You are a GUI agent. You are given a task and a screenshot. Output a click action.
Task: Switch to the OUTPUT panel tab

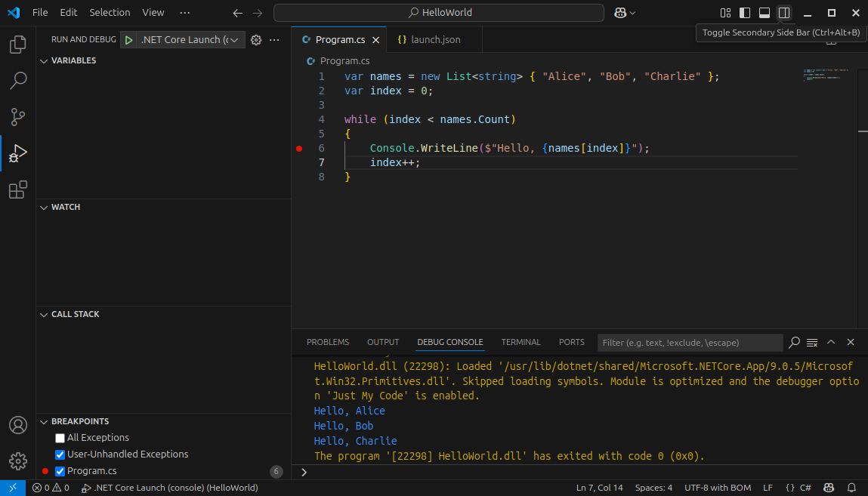382,342
